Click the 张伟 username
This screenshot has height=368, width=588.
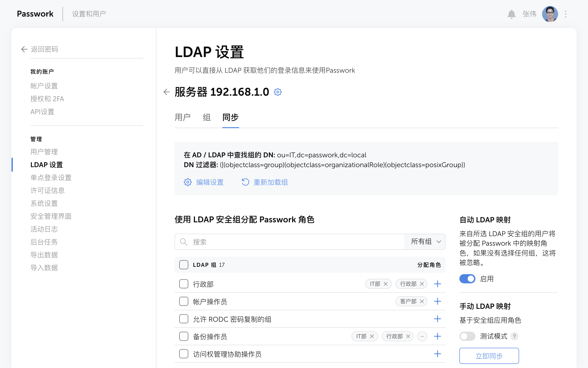(x=530, y=14)
